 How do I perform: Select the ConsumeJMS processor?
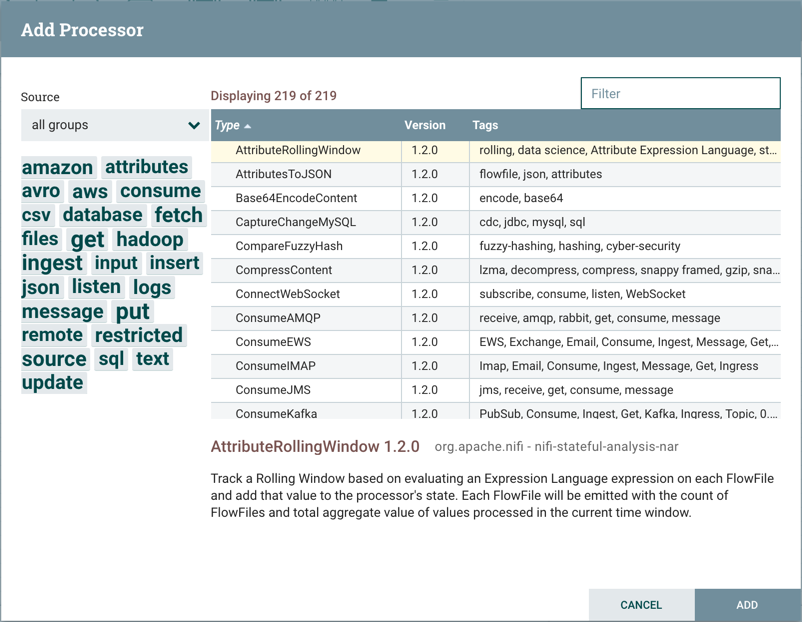[273, 390]
